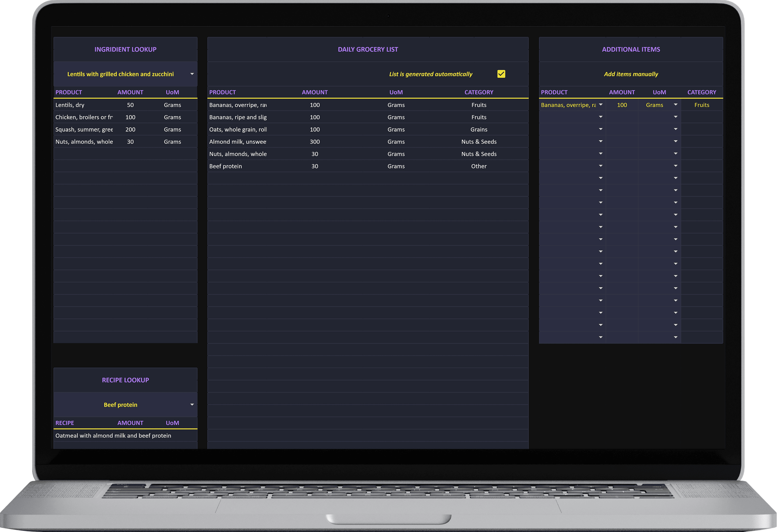
Task: Open the Recipe Lookup 'Beef protein' dropdown arrow
Action: pos(192,405)
